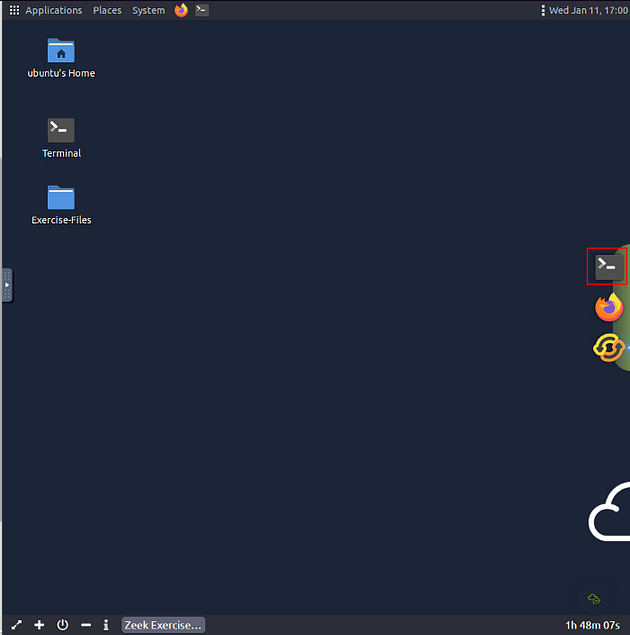The image size is (630, 635).
Task: Open the Applications menu
Action: pos(53,10)
